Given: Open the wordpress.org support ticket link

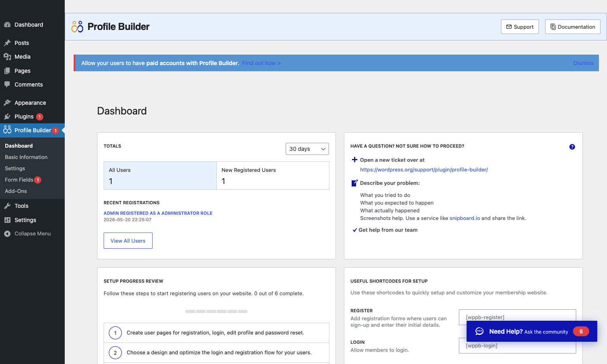Looking at the screenshot, I should [x=424, y=170].
